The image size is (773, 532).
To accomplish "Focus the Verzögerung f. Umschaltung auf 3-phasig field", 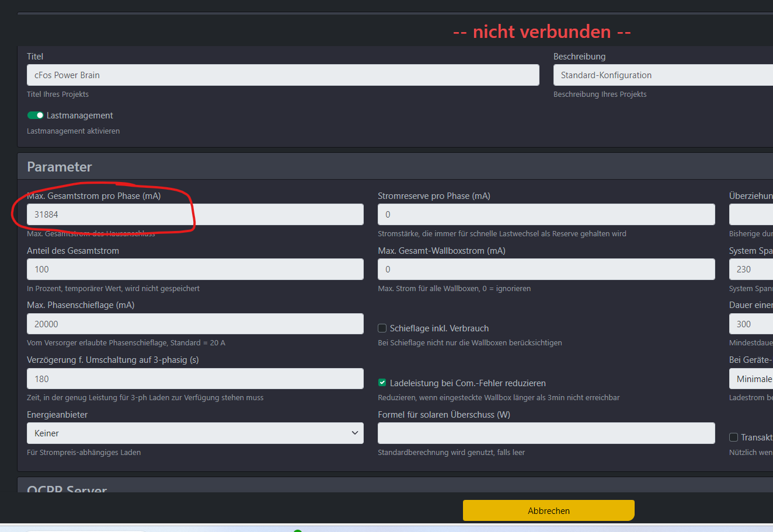I will (x=195, y=379).
